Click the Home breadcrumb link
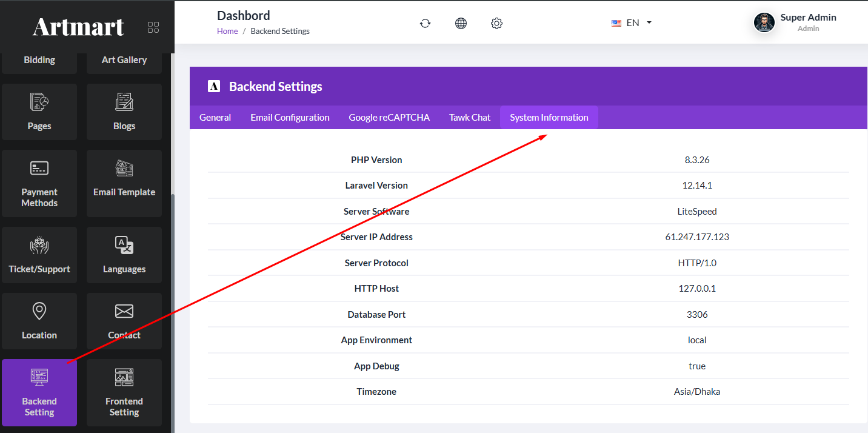The height and width of the screenshot is (433, 868). (x=227, y=32)
